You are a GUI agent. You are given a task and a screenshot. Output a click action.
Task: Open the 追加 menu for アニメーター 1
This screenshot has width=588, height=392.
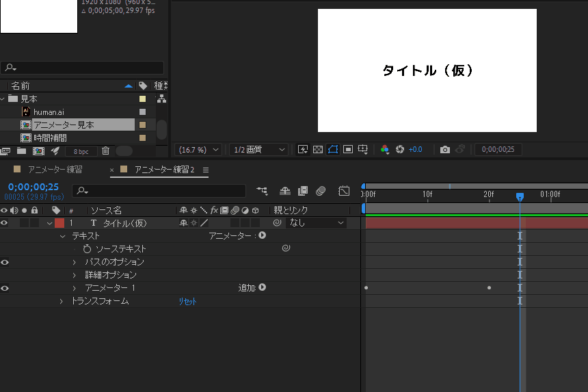[x=263, y=287]
